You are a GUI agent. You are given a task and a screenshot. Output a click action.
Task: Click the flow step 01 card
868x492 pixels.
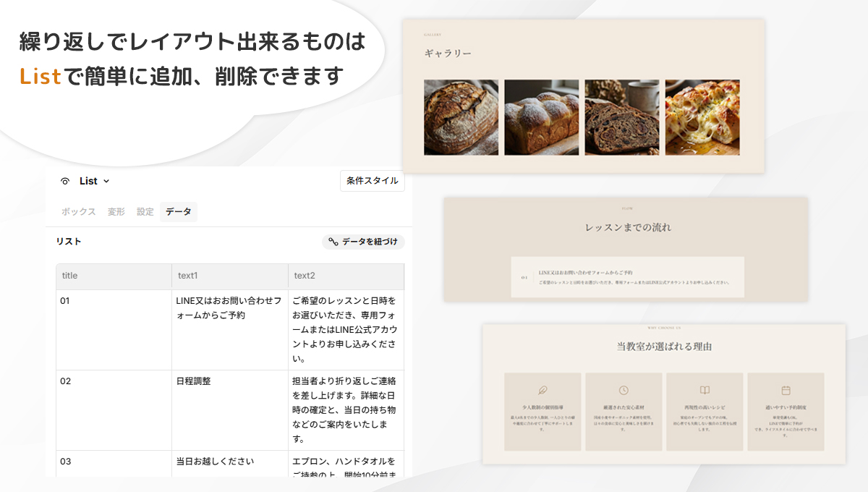[x=627, y=276]
